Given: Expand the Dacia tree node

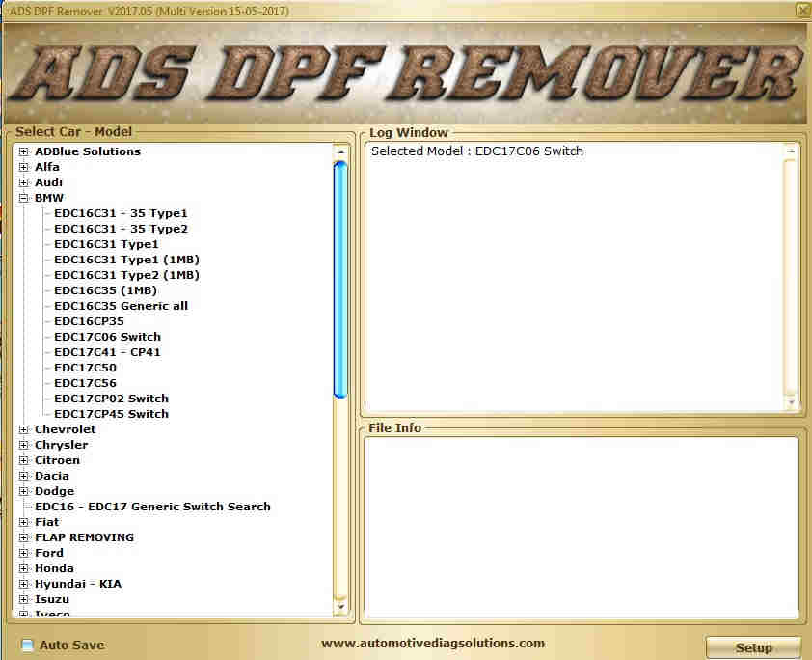Looking at the screenshot, I should (x=23, y=476).
